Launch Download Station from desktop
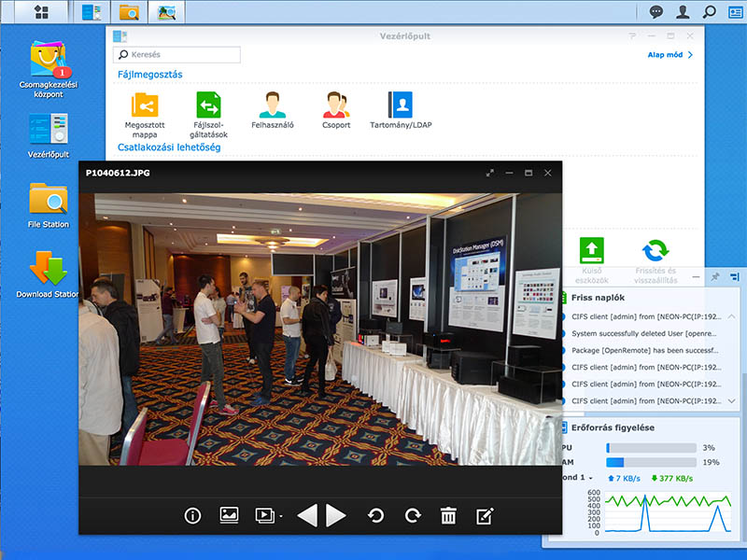 [48, 273]
